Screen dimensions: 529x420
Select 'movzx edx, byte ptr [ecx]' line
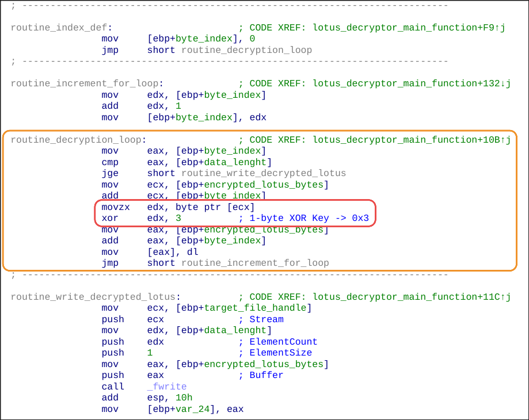[x=178, y=207]
